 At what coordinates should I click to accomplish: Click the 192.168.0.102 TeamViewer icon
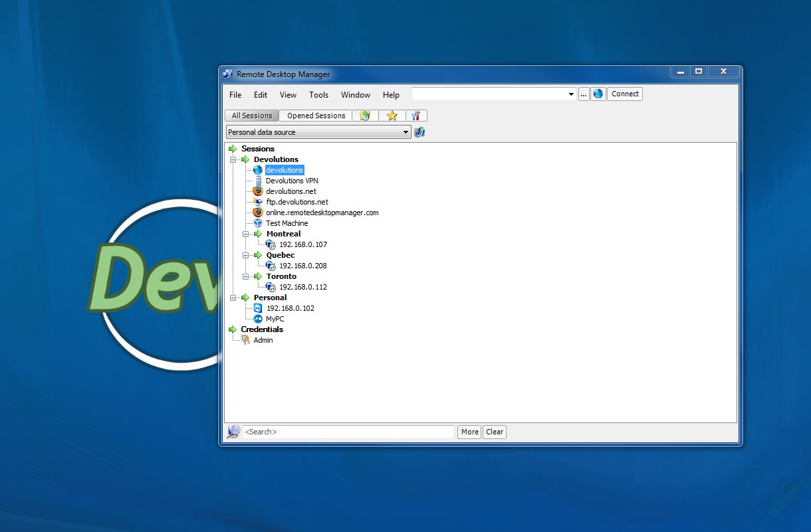258,308
